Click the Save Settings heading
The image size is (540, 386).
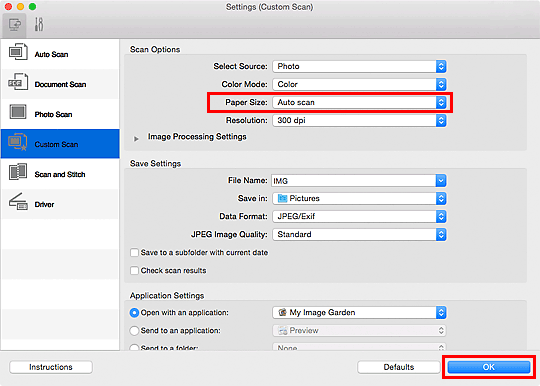[155, 164]
